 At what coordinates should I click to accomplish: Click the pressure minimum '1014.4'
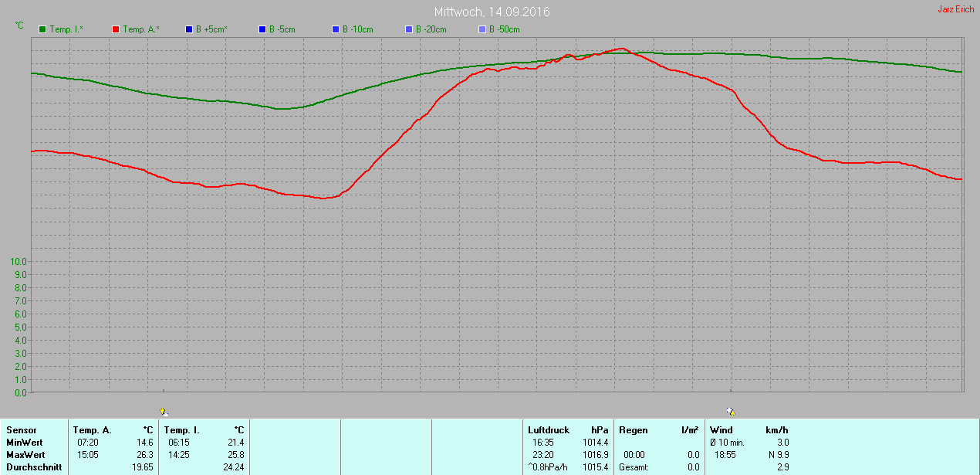[x=596, y=443]
